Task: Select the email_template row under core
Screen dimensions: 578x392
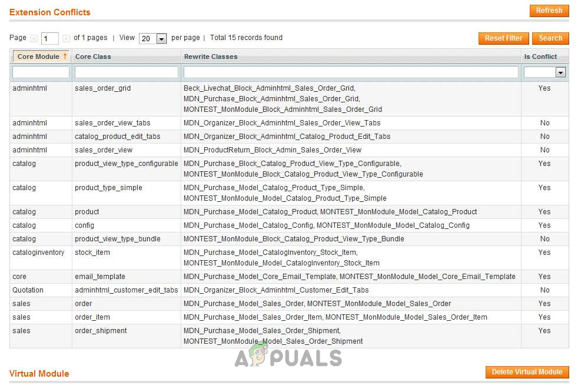Action: coord(265,276)
